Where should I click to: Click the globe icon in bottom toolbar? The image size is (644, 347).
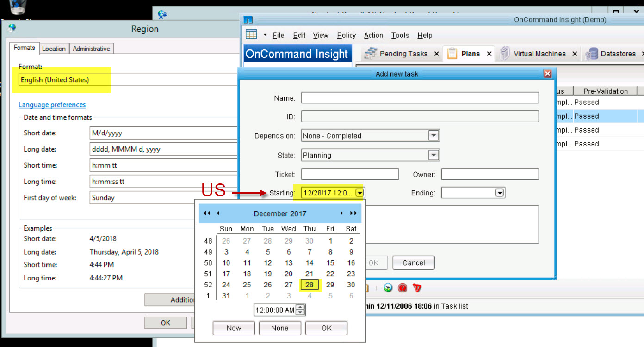point(388,288)
